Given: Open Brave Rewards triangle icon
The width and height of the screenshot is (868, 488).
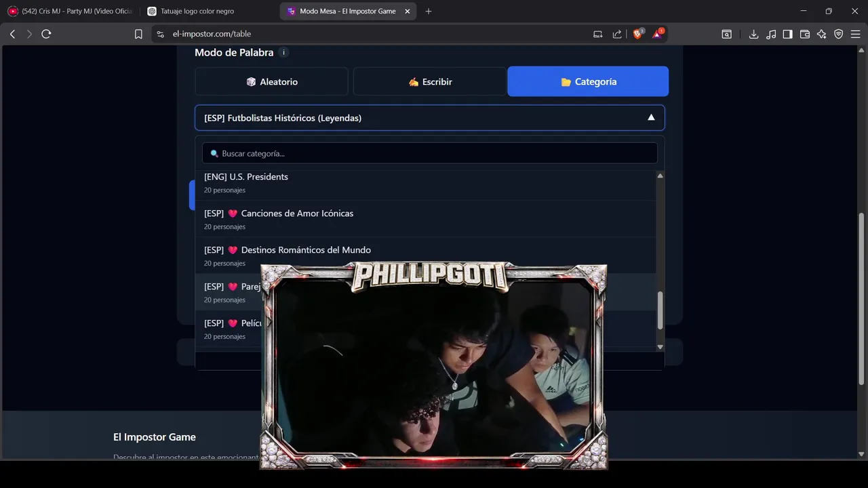Looking at the screenshot, I should [x=657, y=33].
